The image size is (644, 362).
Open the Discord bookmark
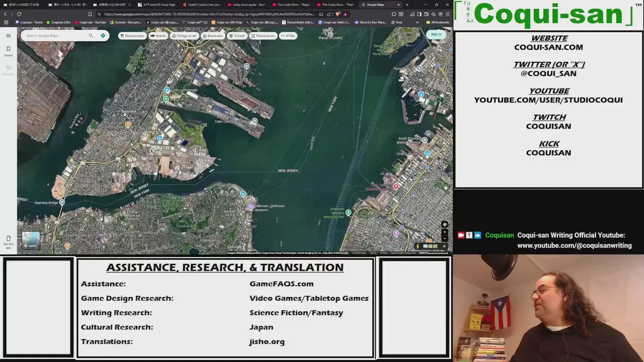[x=370, y=22]
